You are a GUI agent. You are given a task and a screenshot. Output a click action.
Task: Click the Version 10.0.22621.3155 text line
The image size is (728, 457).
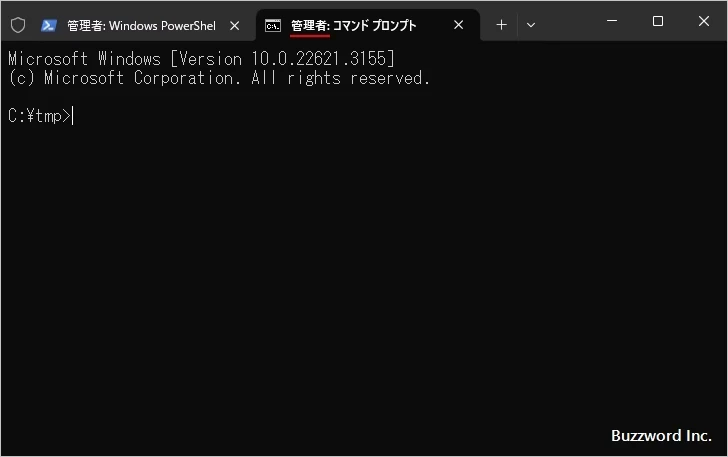202,59
